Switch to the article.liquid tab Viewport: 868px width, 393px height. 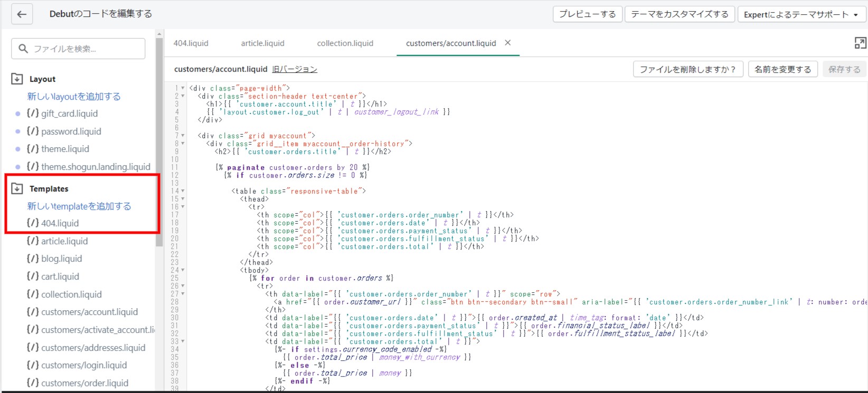pos(262,43)
